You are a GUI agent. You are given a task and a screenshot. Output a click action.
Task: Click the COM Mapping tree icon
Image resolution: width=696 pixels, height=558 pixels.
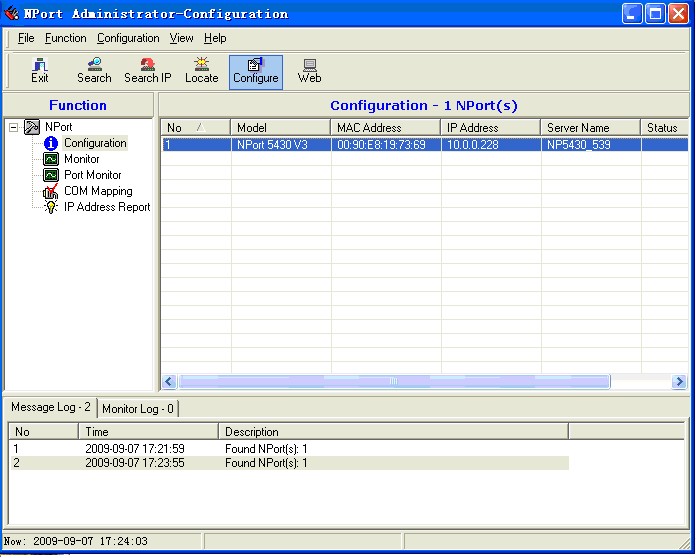pyautogui.click(x=51, y=191)
